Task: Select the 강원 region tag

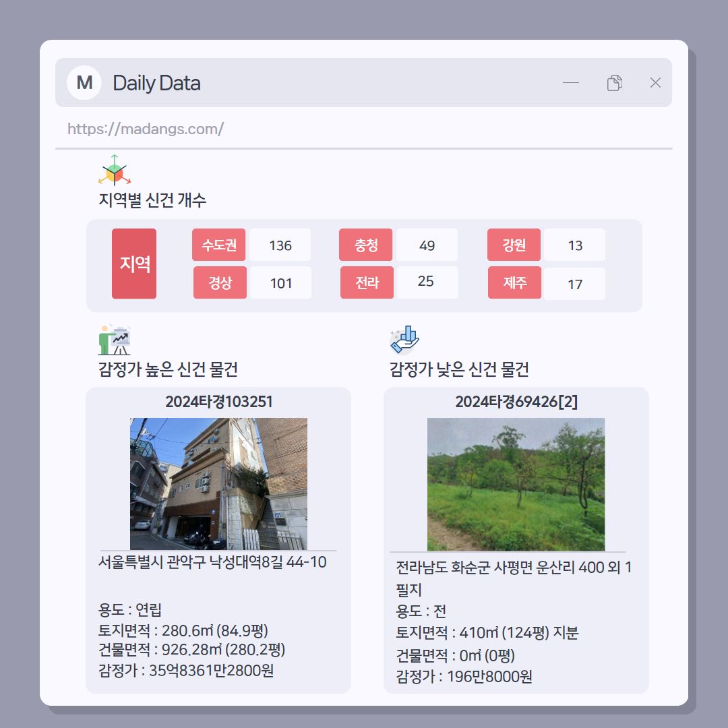Action: (x=514, y=245)
